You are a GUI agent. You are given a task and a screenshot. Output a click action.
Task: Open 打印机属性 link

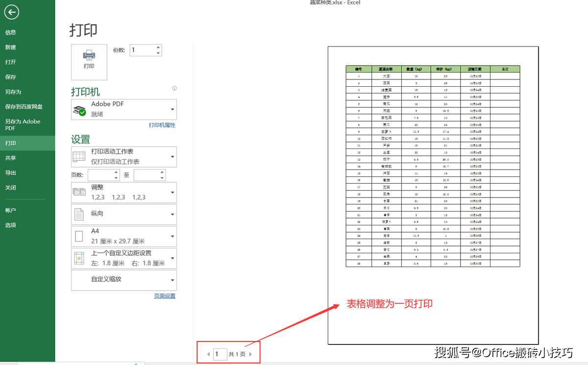coord(162,125)
